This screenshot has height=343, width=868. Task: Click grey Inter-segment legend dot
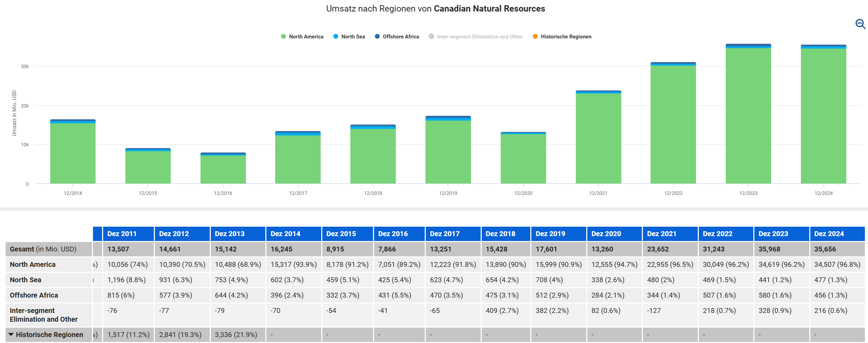[431, 37]
